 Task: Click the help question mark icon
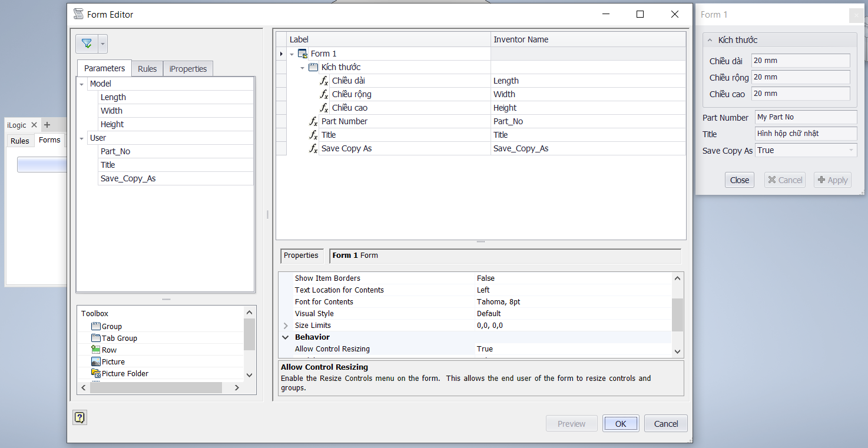(x=79, y=417)
